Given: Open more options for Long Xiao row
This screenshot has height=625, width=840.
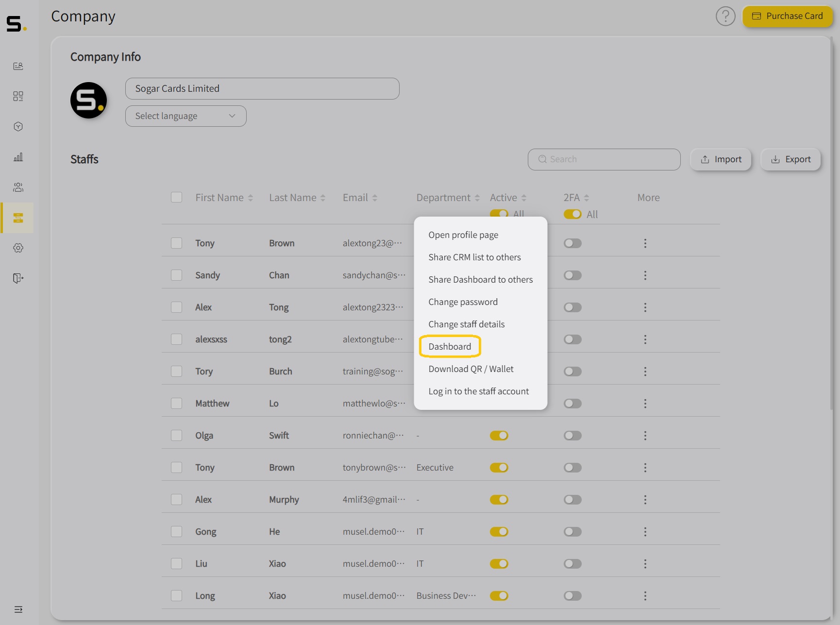Looking at the screenshot, I should (645, 596).
